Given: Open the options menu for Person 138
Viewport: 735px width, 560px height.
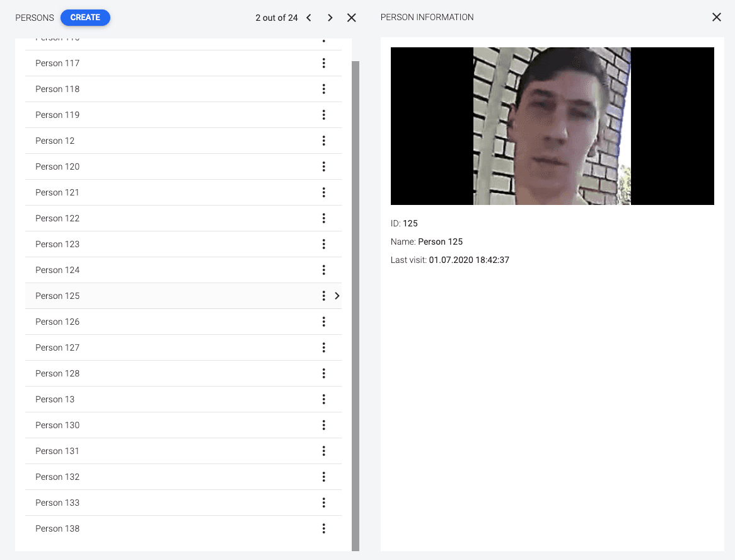Looking at the screenshot, I should [x=323, y=528].
